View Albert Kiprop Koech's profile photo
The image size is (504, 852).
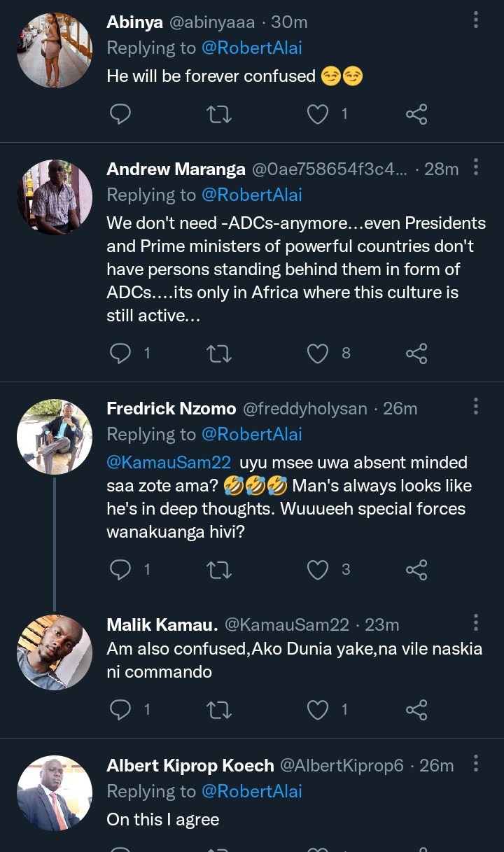pyautogui.click(x=55, y=793)
